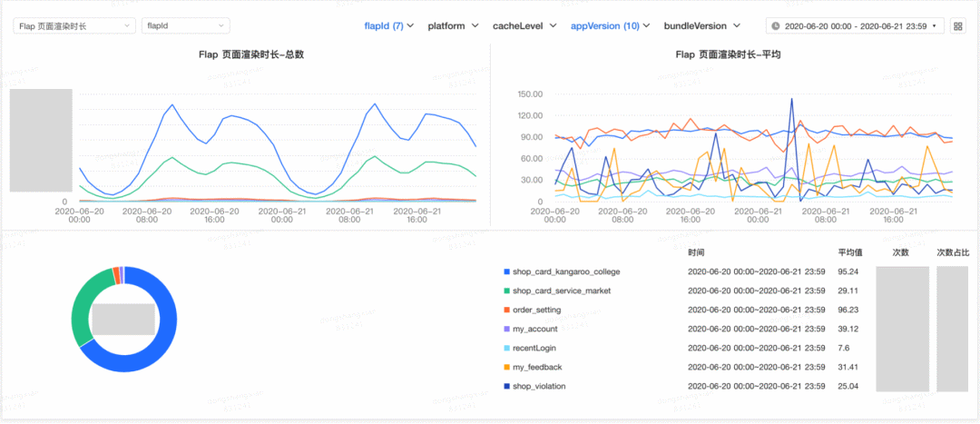Viewport: 980px width, 424px height.
Task: Click the my_account purple legend swatch
Action: pos(507,329)
